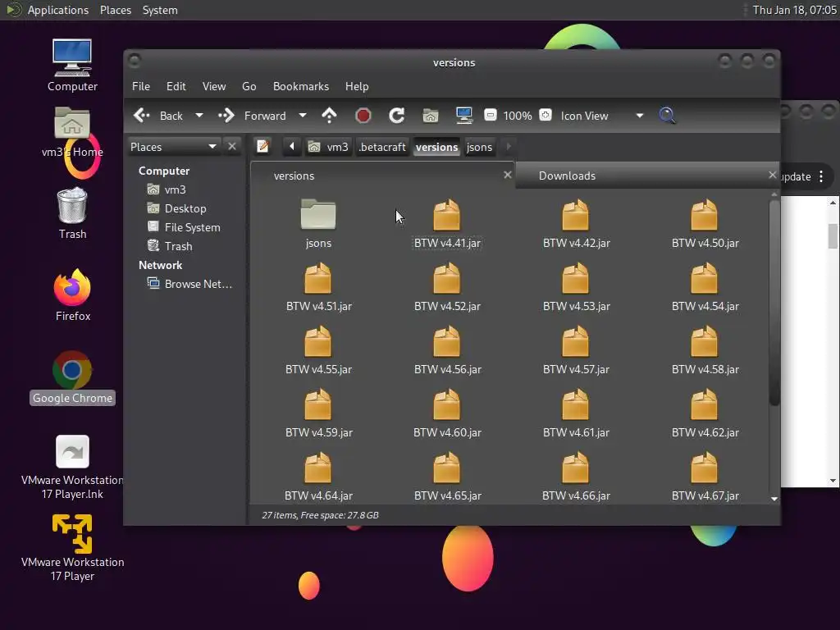Image resolution: width=840 pixels, height=630 pixels.
Task: Zoom out using the minus icon
Action: tap(490, 116)
